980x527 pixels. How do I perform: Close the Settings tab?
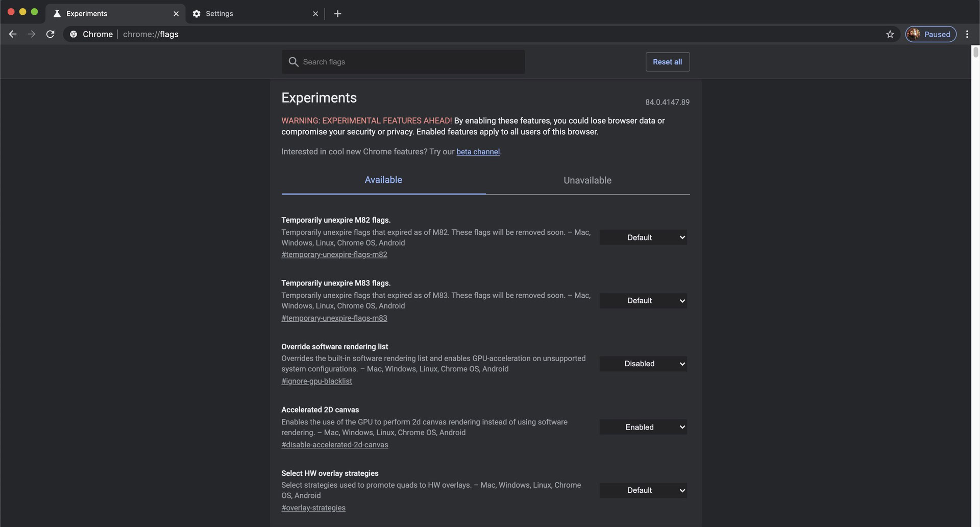(315, 14)
